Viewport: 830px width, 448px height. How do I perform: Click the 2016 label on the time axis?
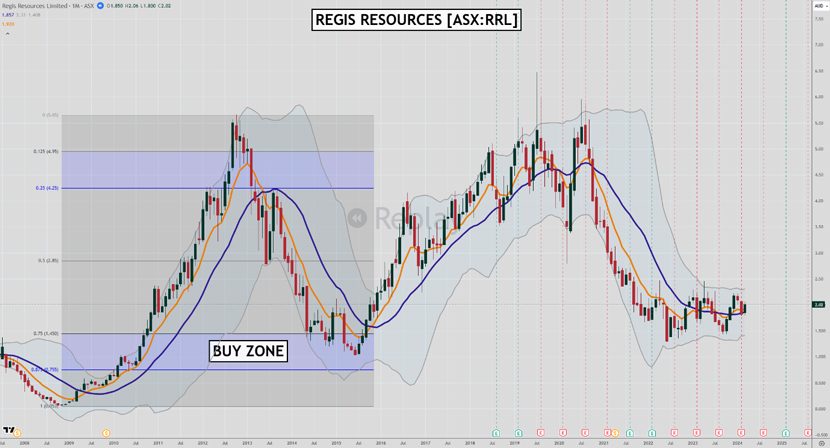(381, 443)
